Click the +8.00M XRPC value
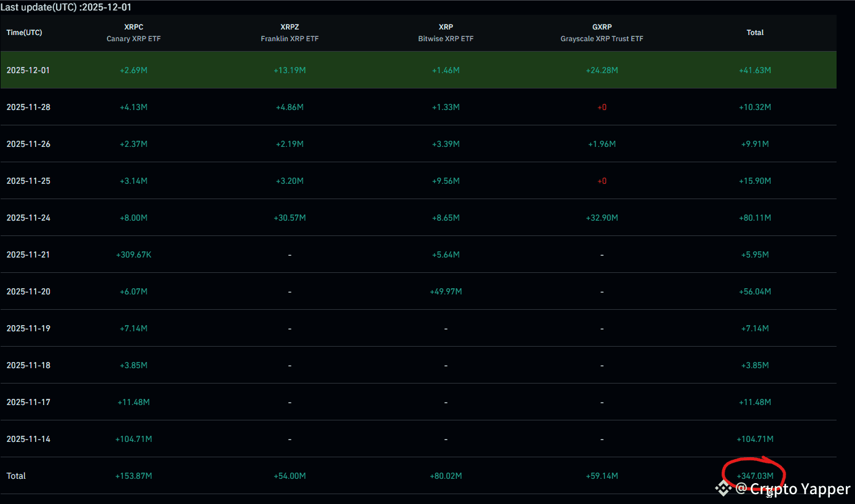855x504 pixels. 133,218
